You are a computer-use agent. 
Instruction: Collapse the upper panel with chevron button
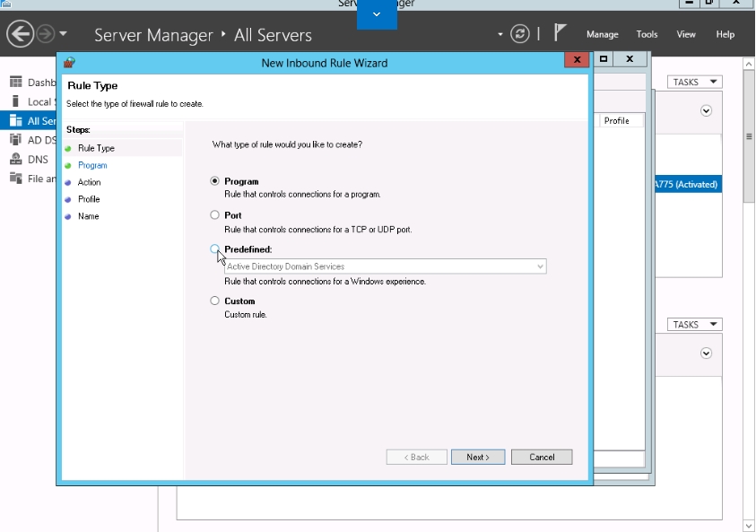[x=706, y=111]
